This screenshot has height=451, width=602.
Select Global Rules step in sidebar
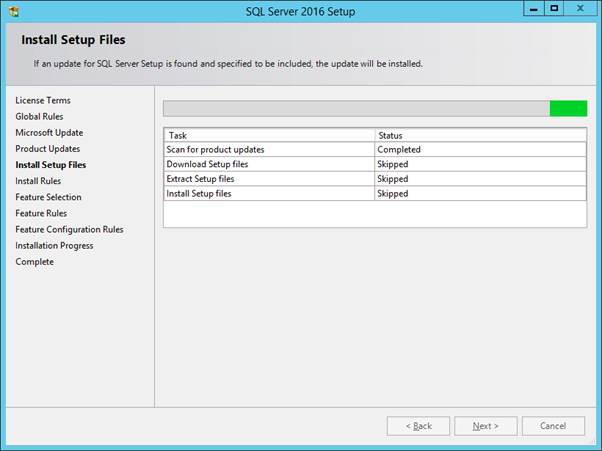coord(39,117)
